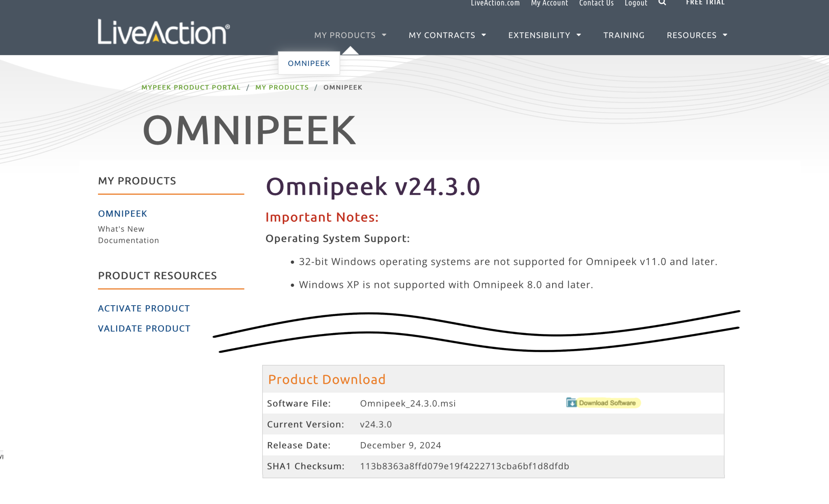Click Logout in the top bar
829x504 pixels.
coord(636,3)
